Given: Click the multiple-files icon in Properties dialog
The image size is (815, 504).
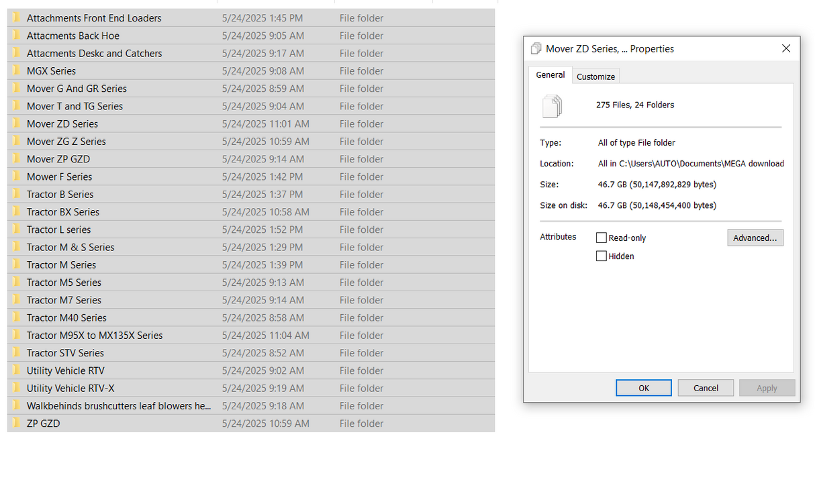Looking at the screenshot, I should click(551, 106).
